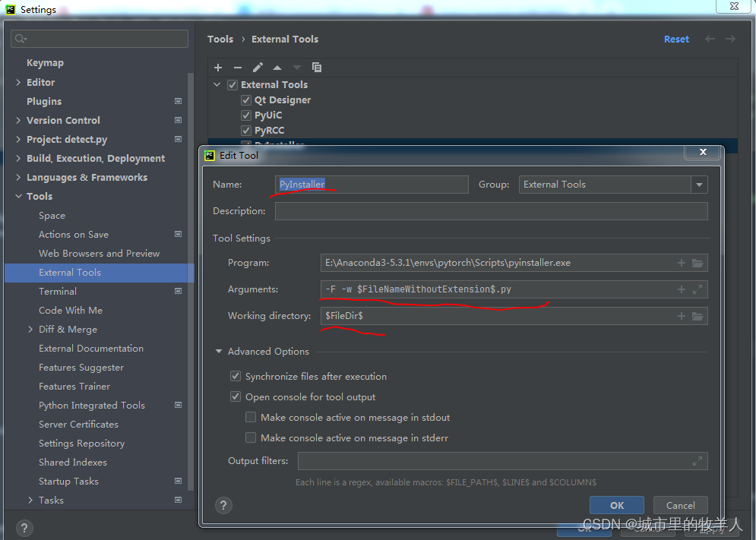Screen dimensions: 756x540
Task: Open help in the Settings window
Action: coord(24,528)
